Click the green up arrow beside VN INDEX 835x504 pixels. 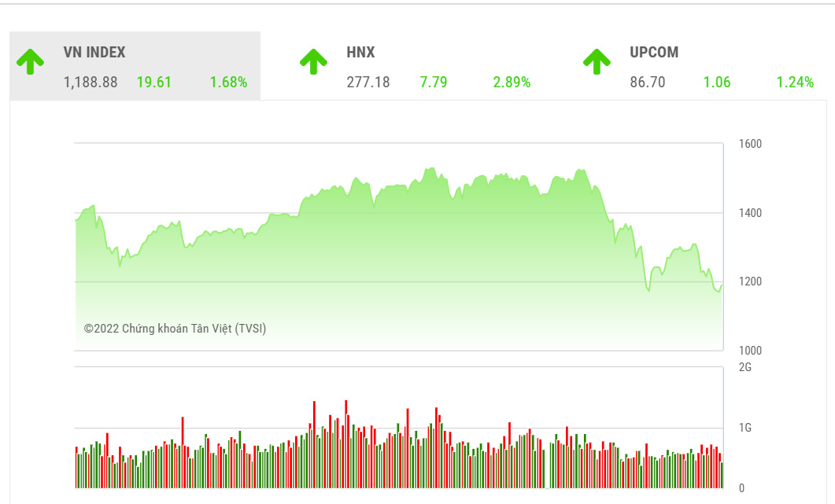point(31,63)
